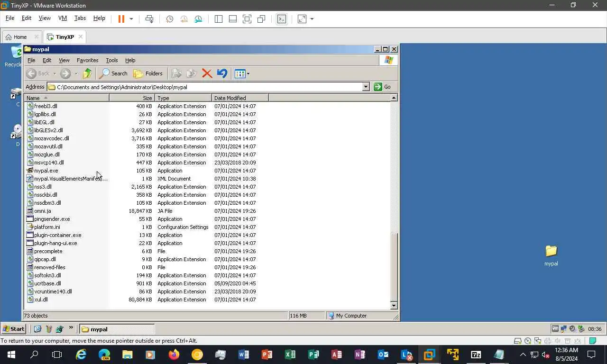Image resolution: width=607 pixels, height=364 pixels.
Task: Expand the XP quick launch chevron
Action: [71, 328]
